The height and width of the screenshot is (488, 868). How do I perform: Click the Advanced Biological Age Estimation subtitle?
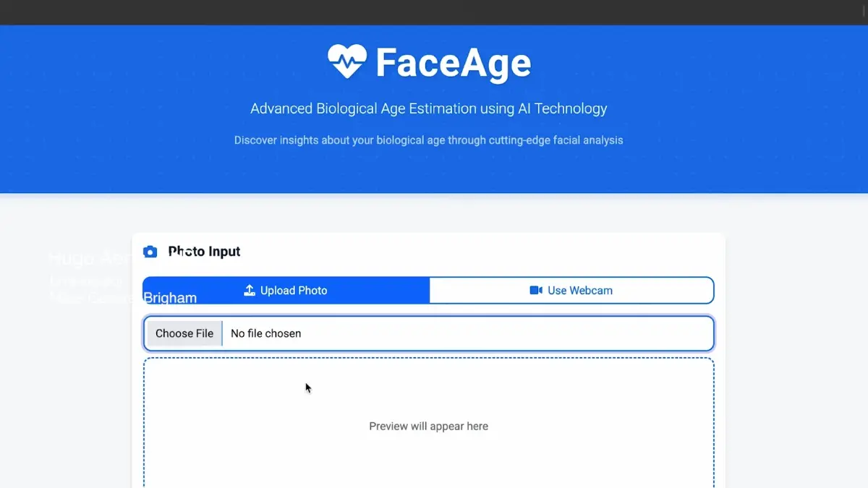tap(428, 108)
